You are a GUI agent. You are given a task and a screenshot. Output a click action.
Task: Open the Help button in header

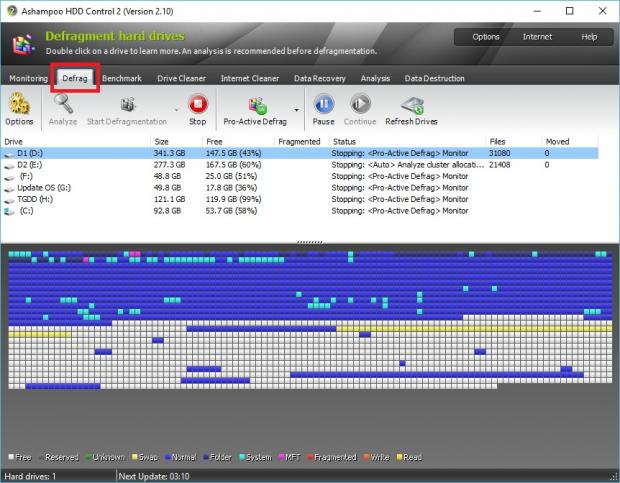pos(589,37)
